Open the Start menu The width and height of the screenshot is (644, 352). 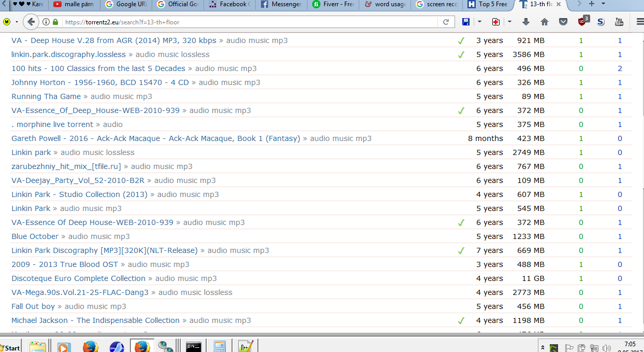click(10, 347)
